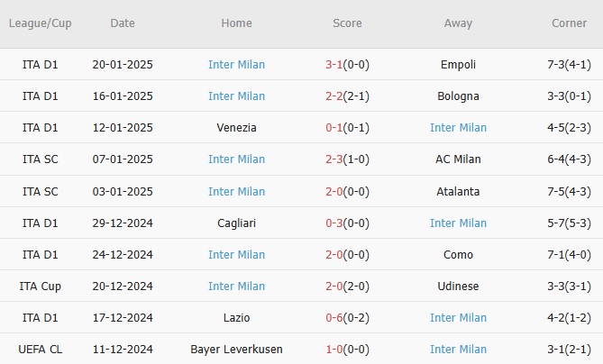
Task: Select the Venezia team name
Action: (236, 128)
